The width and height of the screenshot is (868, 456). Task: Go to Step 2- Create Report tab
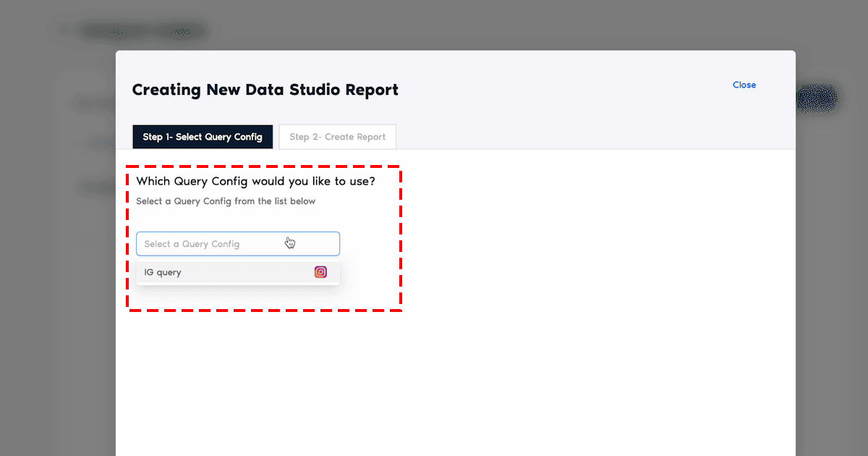[337, 137]
